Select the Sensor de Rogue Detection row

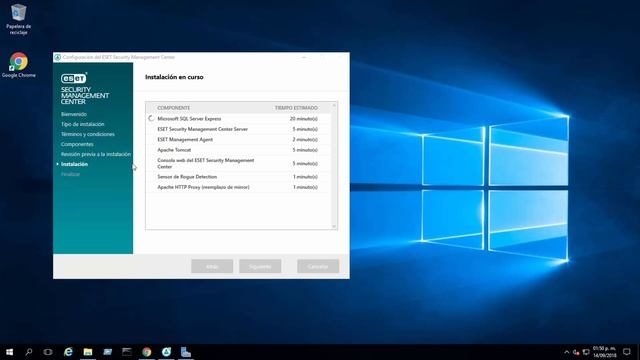coord(238,177)
